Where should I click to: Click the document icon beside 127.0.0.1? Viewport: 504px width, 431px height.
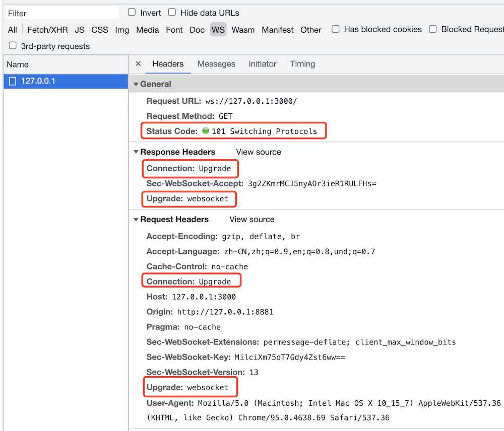pyautogui.click(x=13, y=81)
